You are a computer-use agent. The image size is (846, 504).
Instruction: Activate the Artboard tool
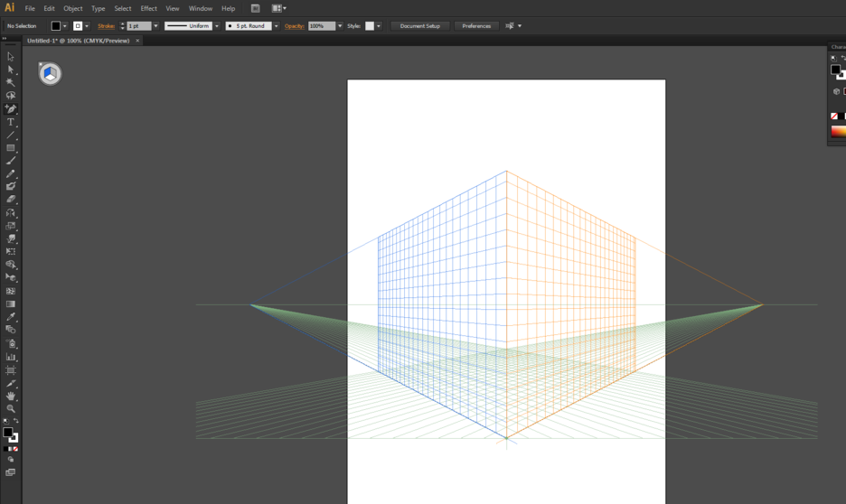(x=10, y=370)
